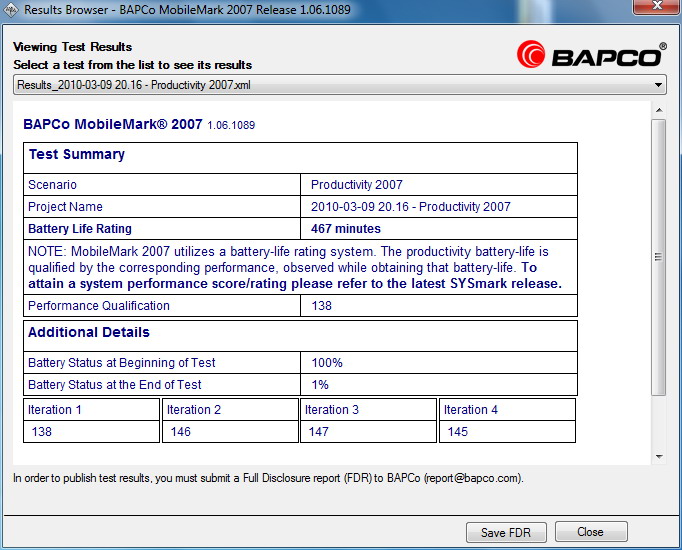Click the 'Additional Details' heading
The height and width of the screenshot is (550, 682).
(x=89, y=333)
